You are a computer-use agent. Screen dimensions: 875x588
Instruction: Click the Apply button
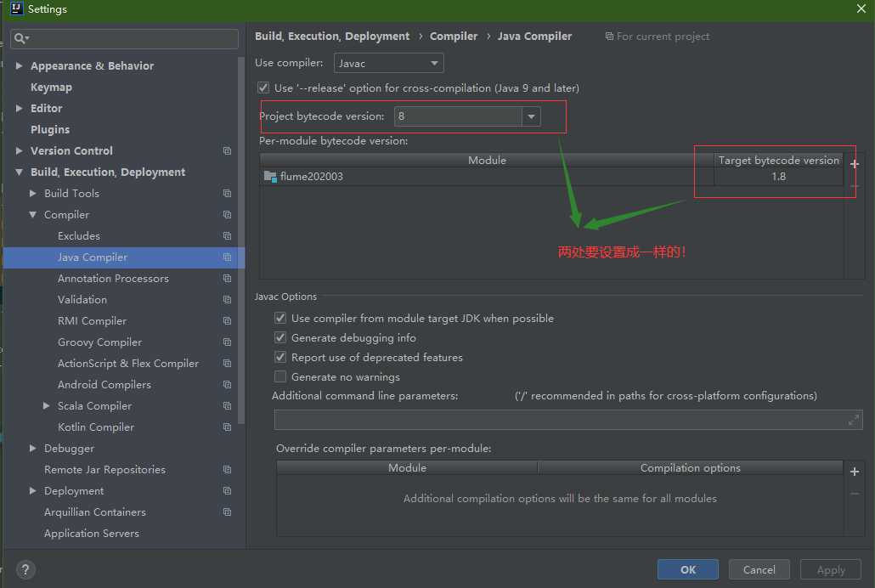point(830,569)
